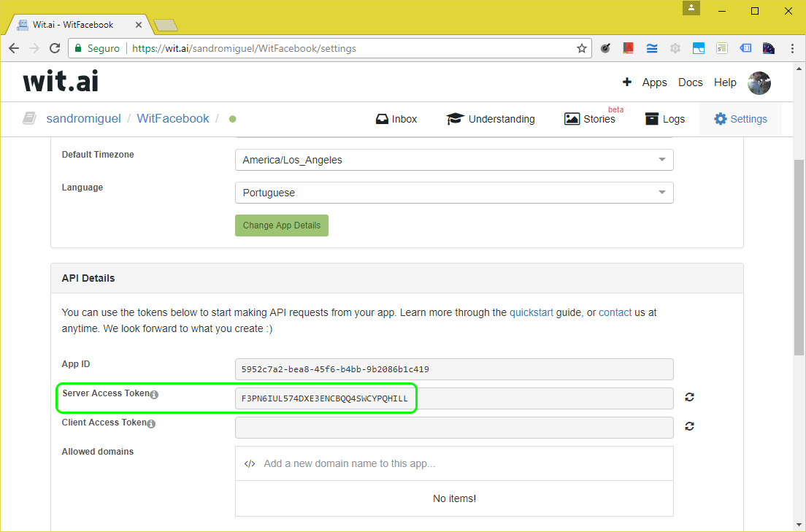Close the Wit.ai - WitFacebook tab
The image size is (806, 532).
point(138,25)
